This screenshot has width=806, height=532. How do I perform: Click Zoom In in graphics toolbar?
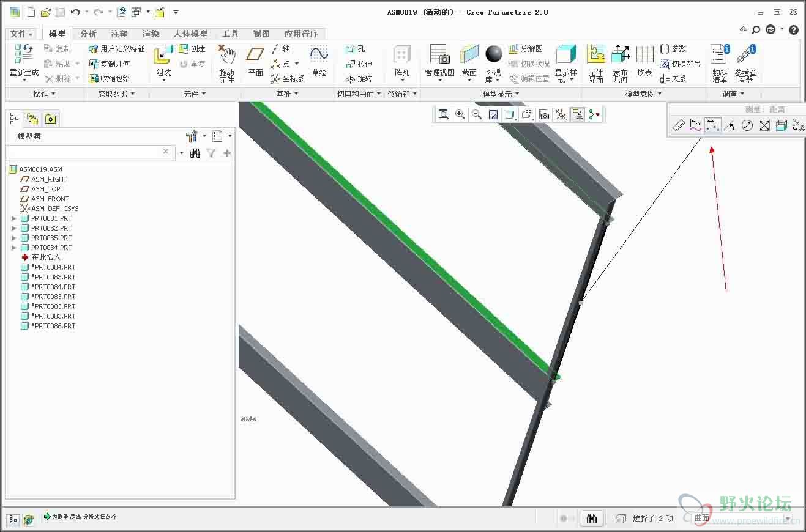(x=460, y=114)
